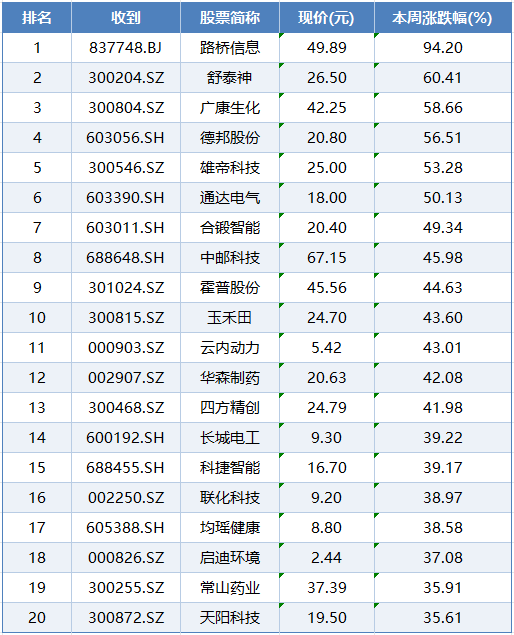Image resolution: width=514 pixels, height=635 pixels.
Task: Click the 广康生化 cell
Action: [230, 108]
